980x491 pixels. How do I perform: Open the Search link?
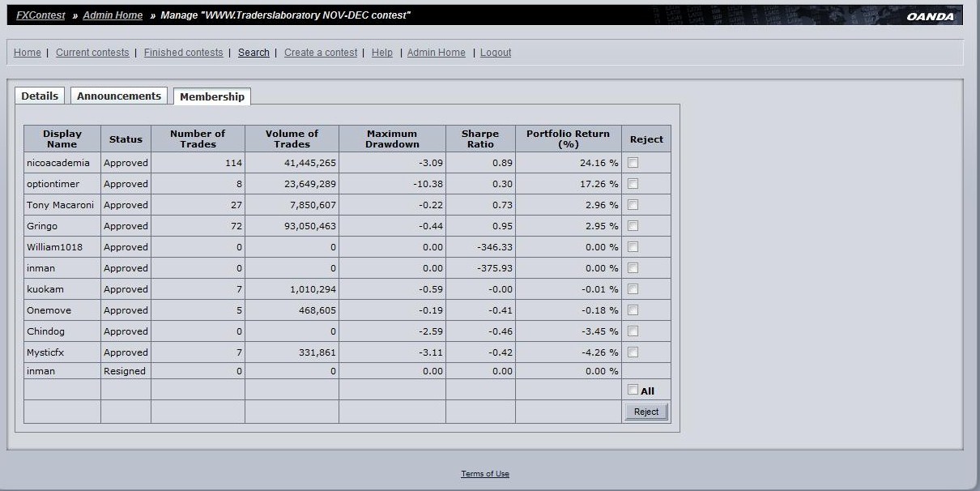(x=254, y=53)
